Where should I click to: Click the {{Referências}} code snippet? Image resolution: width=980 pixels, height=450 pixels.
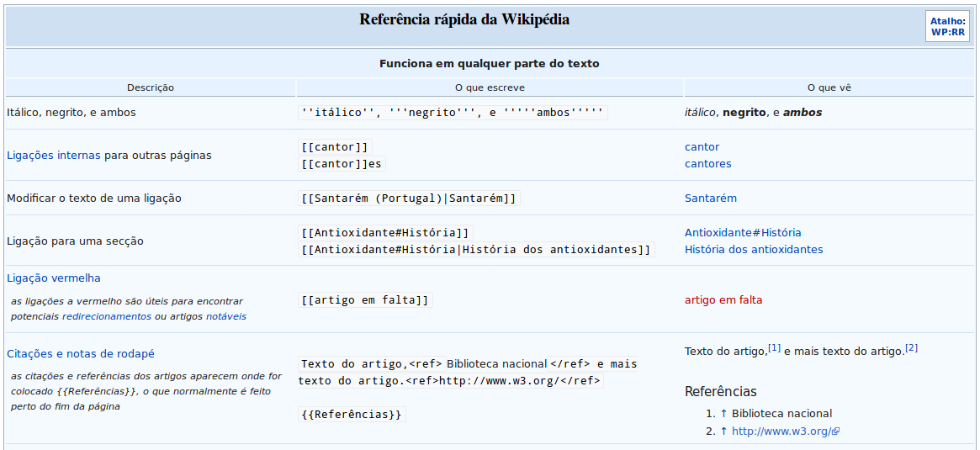coord(352,415)
